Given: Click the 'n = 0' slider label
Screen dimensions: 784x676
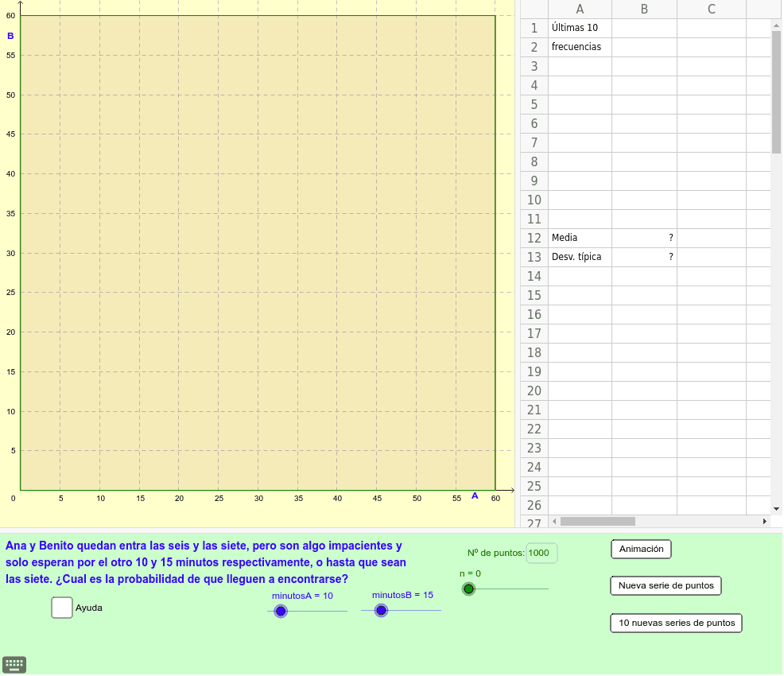Looking at the screenshot, I should [x=470, y=574].
